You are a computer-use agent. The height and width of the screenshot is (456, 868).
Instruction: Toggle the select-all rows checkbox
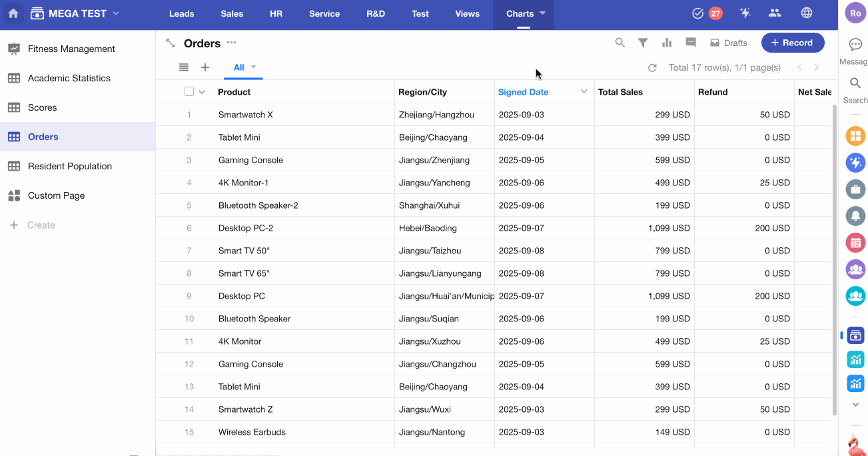pyautogui.click(x=189, y=92)
